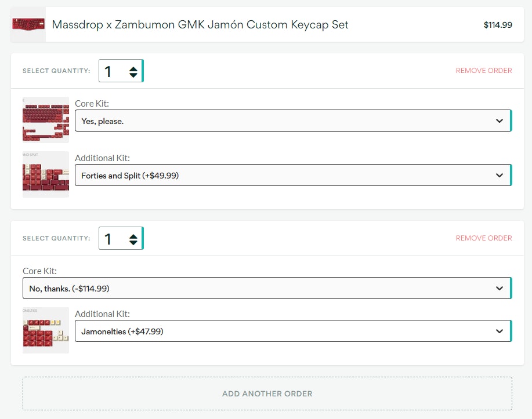Decrease quantity with first order's down arrow
Screen dimensions: 532x419
coord(133,75)
